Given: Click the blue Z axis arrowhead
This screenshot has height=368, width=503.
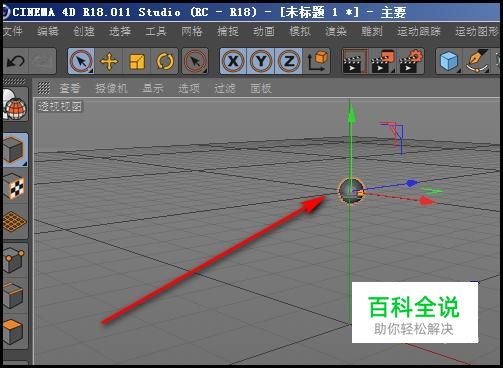Looking at the screenshot, I should [x=412, y=183].
